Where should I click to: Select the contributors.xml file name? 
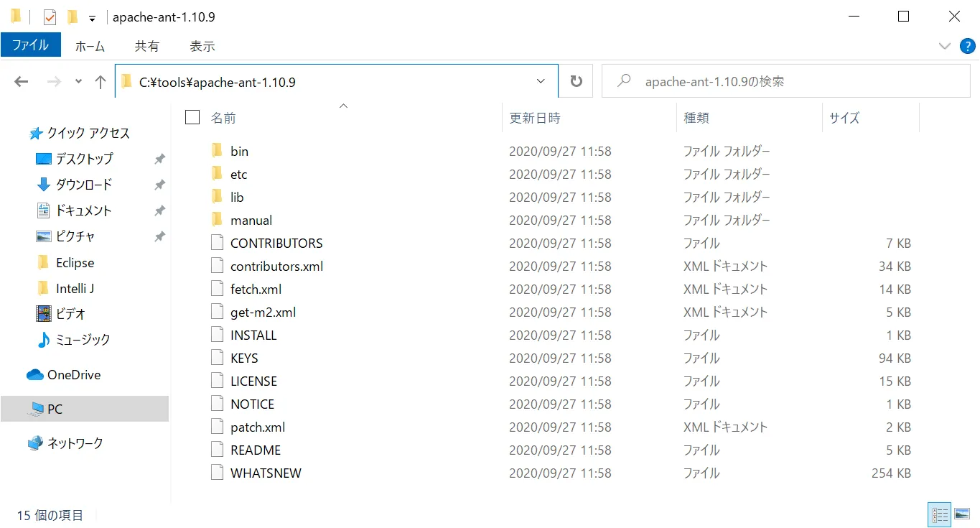click(276, 266)
